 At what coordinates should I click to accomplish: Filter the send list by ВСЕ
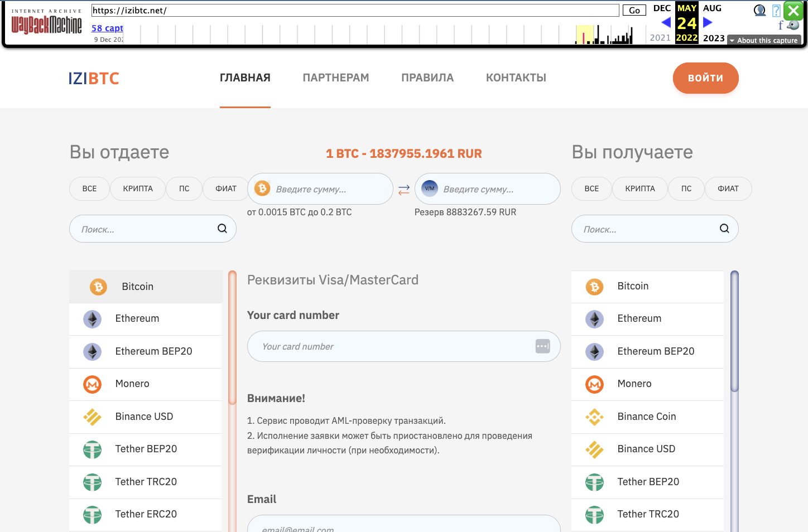tap(89, 188)
